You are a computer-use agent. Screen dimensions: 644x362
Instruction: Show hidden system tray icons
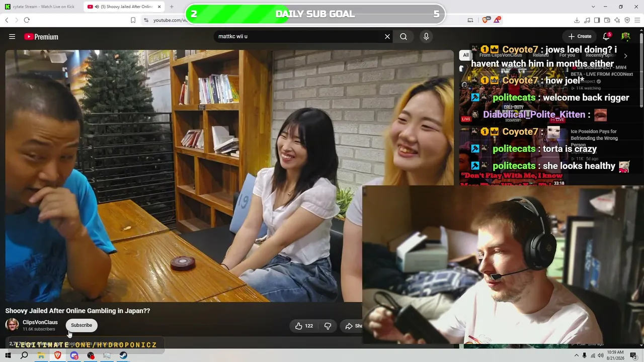576,355
